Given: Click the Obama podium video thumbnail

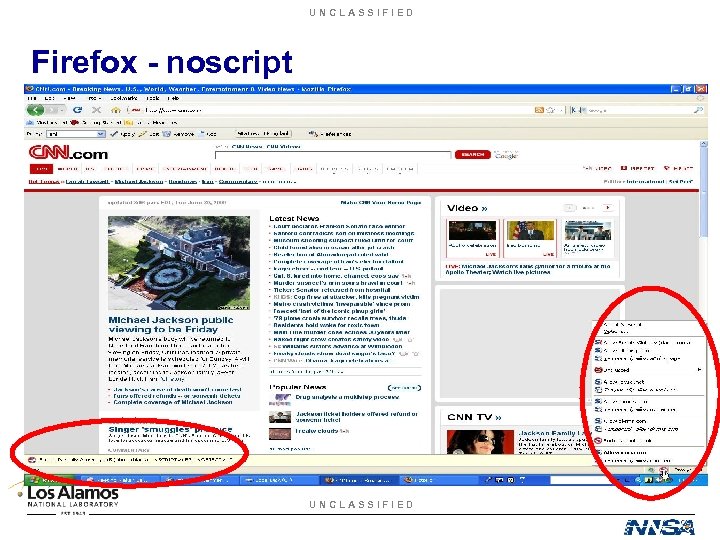Looking at the screenshot, I should (531, 231).
